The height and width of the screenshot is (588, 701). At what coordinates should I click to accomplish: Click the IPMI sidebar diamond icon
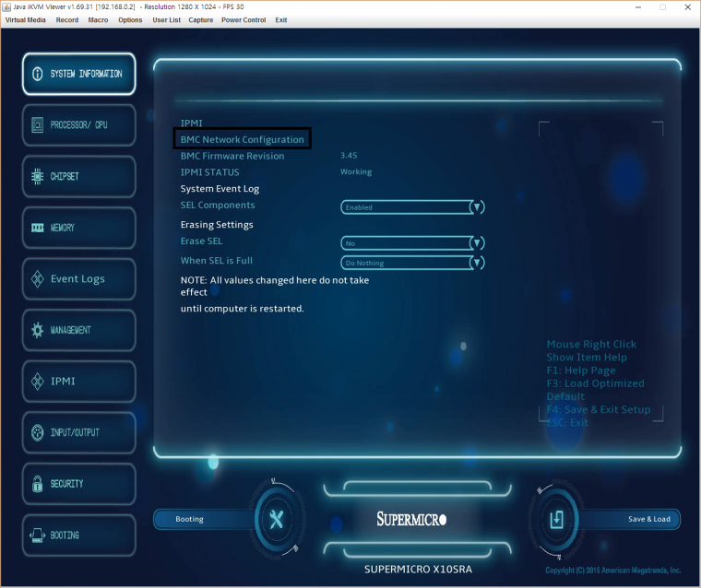tap(38, 382)
